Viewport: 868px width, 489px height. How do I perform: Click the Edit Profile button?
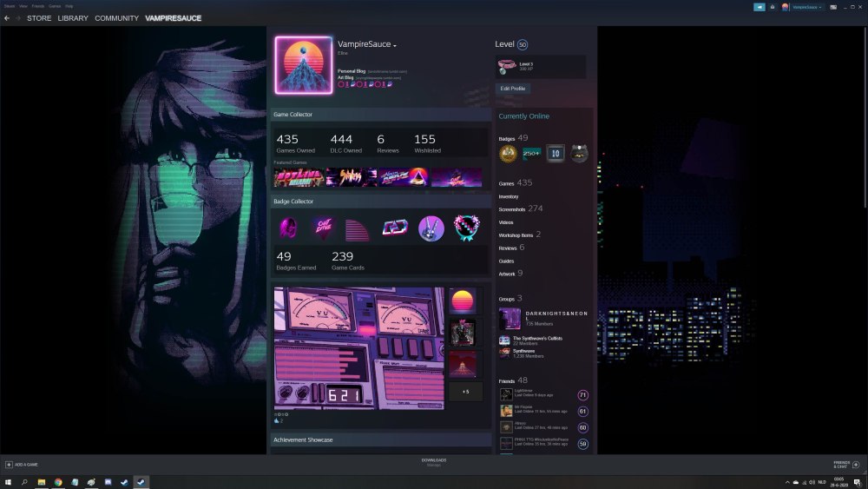point(513,89)
